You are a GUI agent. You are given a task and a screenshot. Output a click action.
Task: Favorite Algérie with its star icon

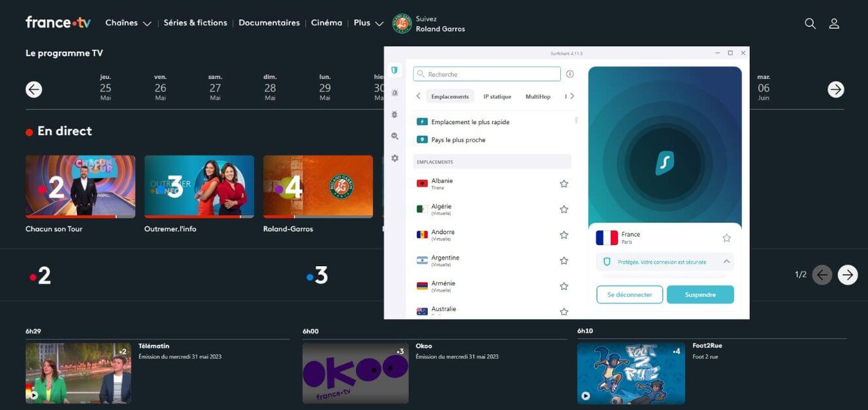coord(564,209)
